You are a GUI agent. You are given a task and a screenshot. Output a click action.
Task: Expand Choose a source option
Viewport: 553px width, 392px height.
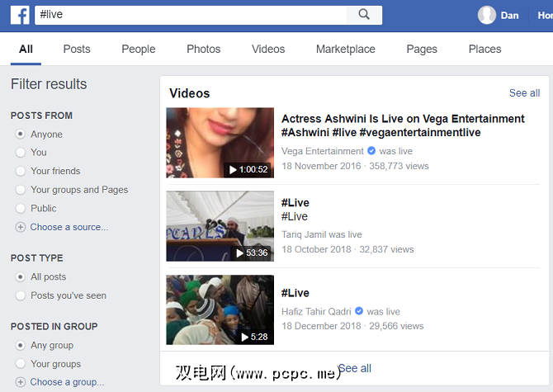click(x=69, y=227)
